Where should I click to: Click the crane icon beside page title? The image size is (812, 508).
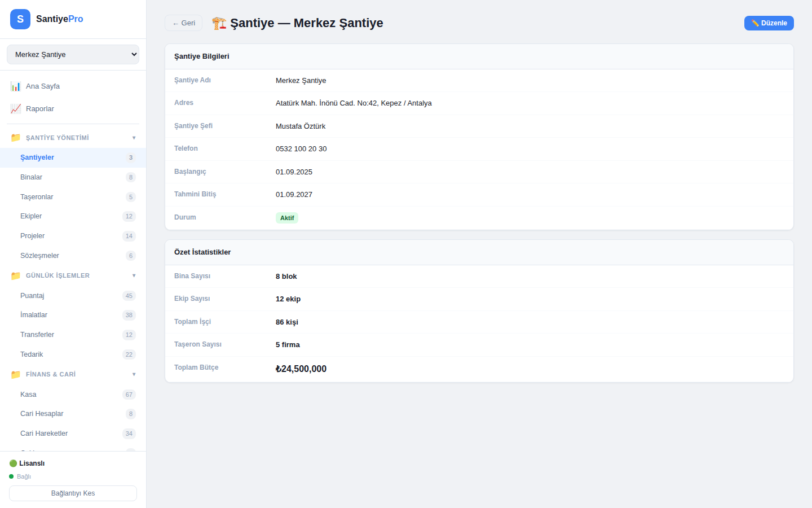(x=219, y=23)
